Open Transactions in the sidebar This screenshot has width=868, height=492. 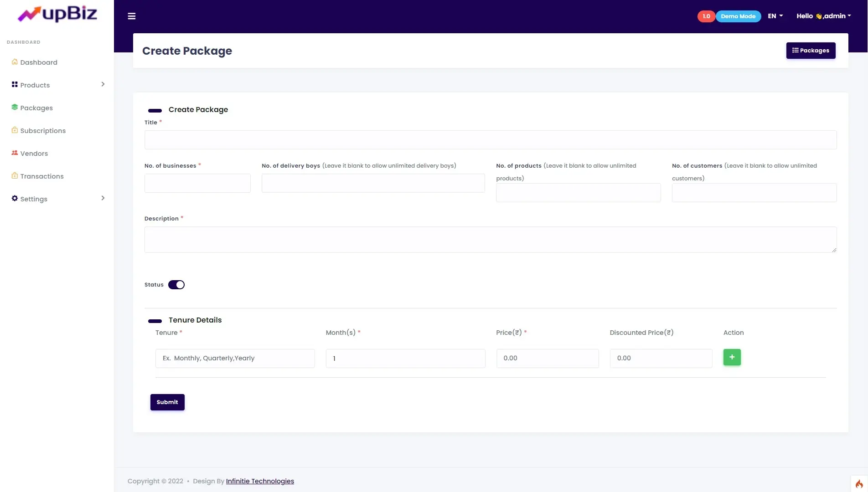pos(42,176)
